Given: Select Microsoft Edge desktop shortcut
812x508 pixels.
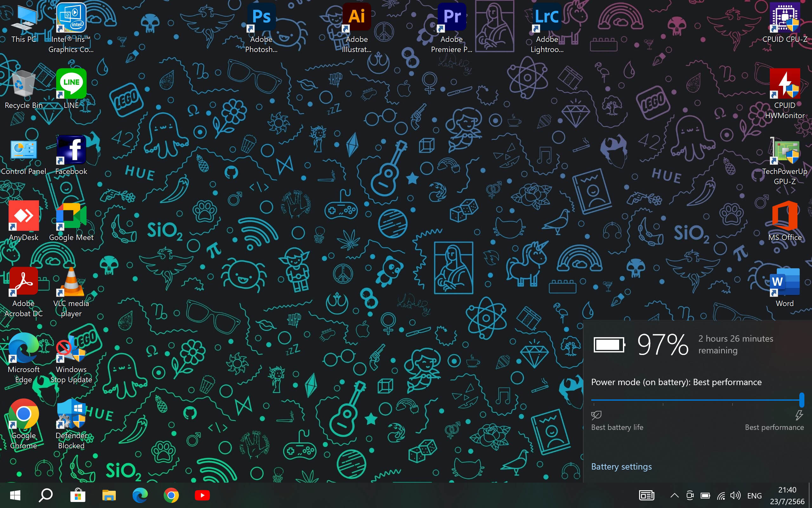Looking at the screenshot, I should [x=23, y=358].
